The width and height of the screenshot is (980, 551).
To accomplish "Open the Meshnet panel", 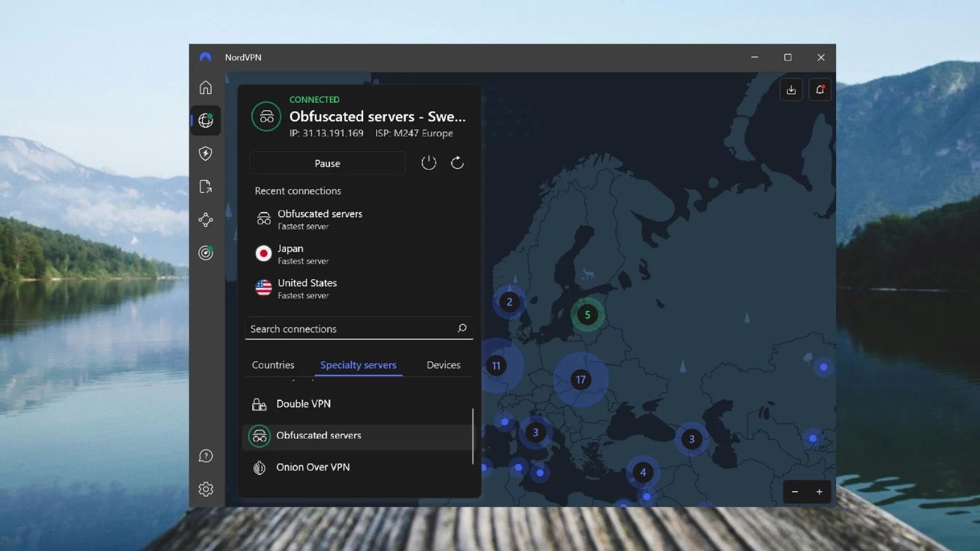I will click(205, 220).
